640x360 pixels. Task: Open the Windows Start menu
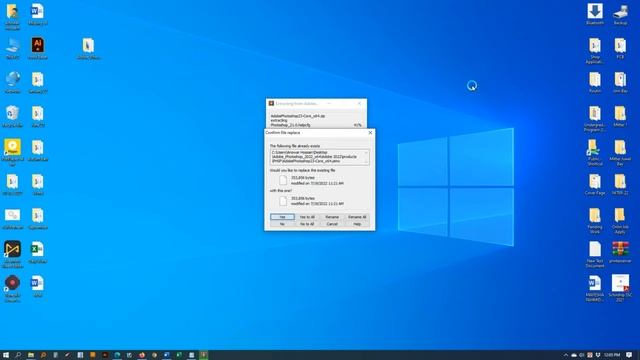point(6,355)
